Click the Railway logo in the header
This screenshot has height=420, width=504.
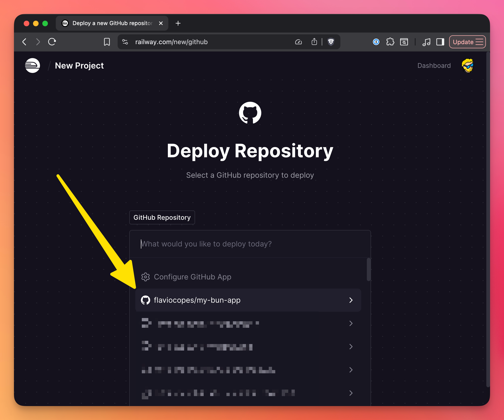click(x=32, y=66)
